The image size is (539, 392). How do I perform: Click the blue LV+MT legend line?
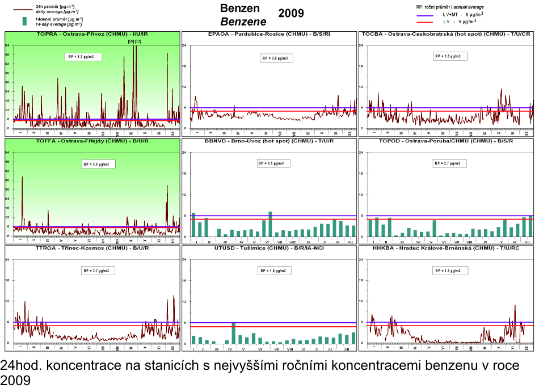427,15
